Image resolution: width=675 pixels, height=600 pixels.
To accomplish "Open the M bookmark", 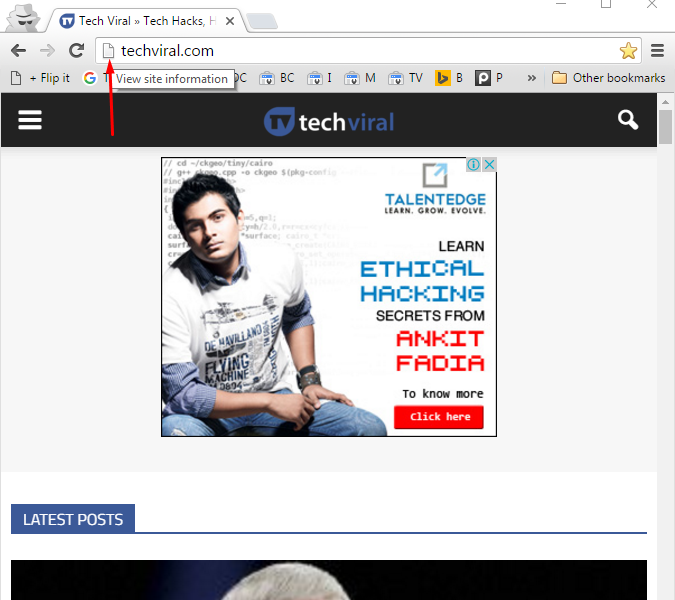I will tap(360, 78).
